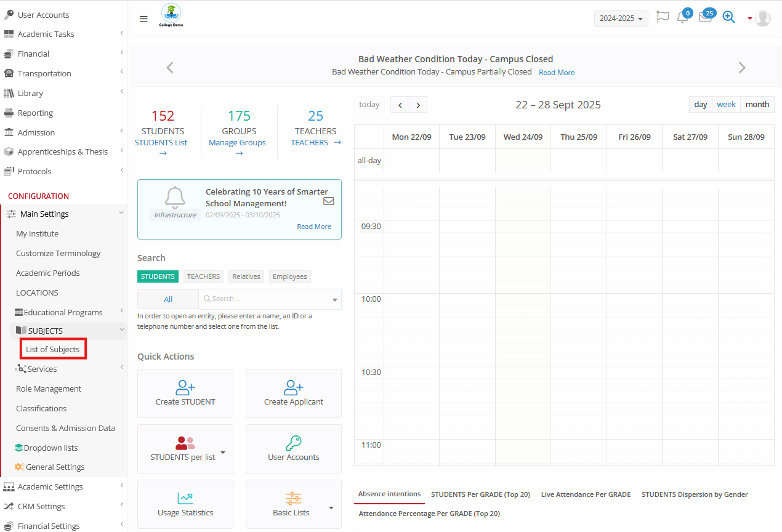This screenshot has height=532, width=782.
Task: Expand the Educational Programs menu
Action: point(63,312)
